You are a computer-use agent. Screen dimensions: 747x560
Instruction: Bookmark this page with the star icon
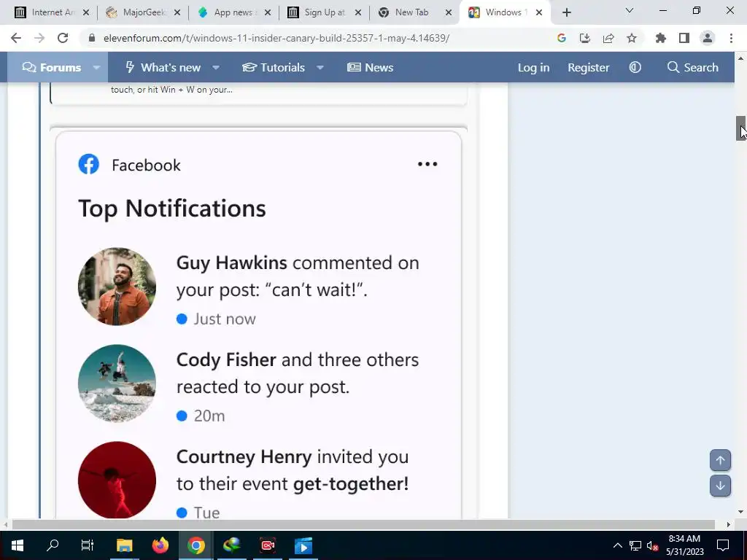pos(632,38)
